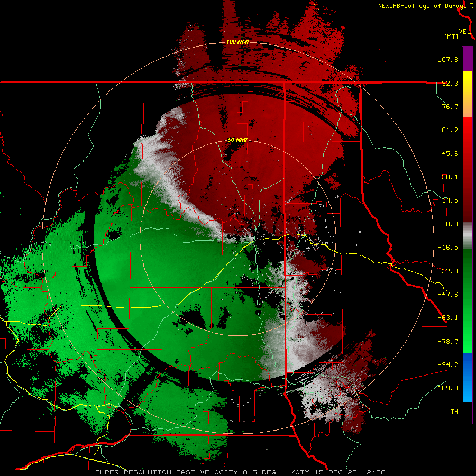Click the TH legend label
476x476 pixels.
click(454, 412)
